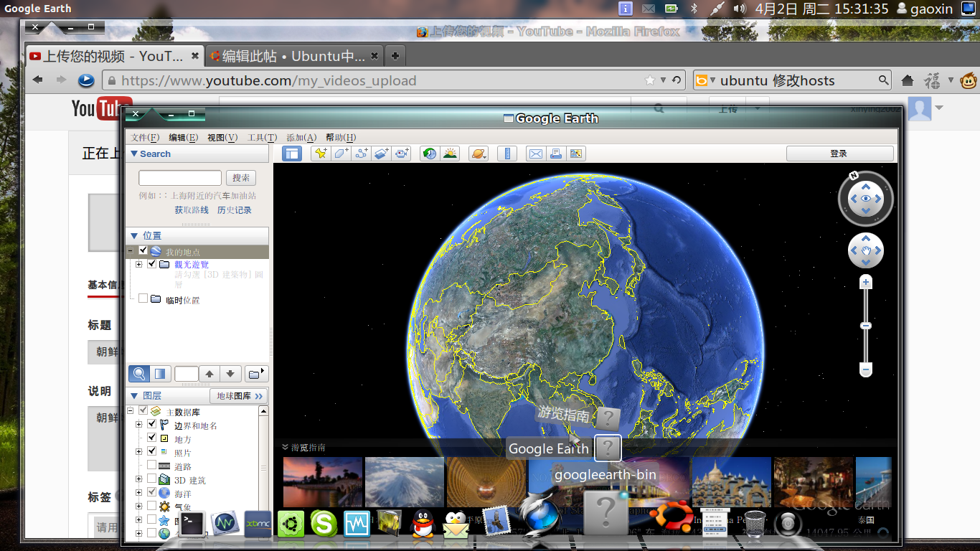Open the 文件(F) menu

pos(145,137)
